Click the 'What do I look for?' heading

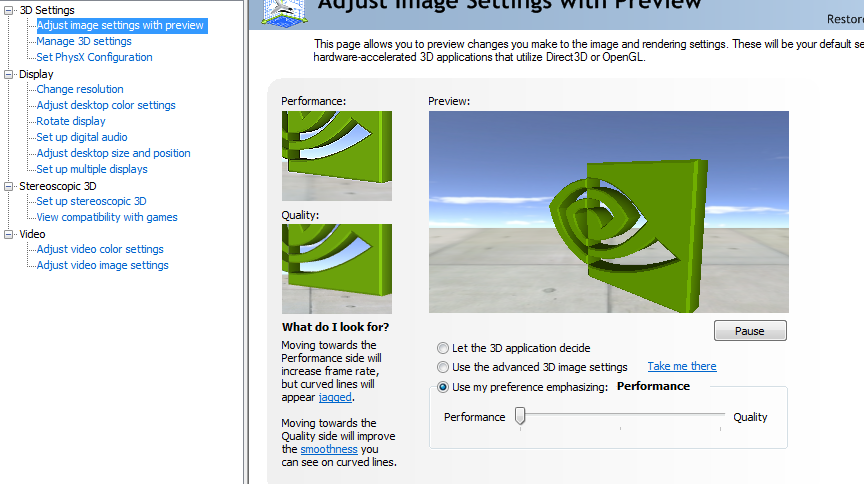pos(335,327)
